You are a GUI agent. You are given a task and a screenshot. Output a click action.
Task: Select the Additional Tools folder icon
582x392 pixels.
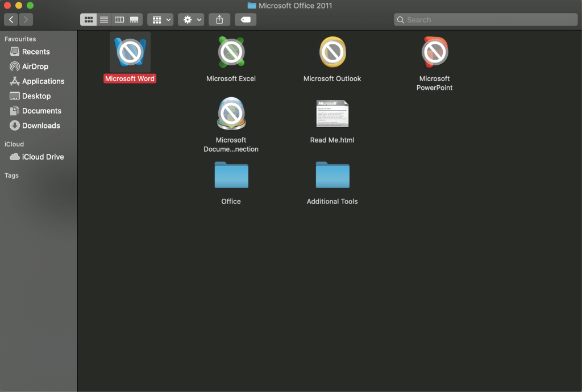[x=332, y=174]
